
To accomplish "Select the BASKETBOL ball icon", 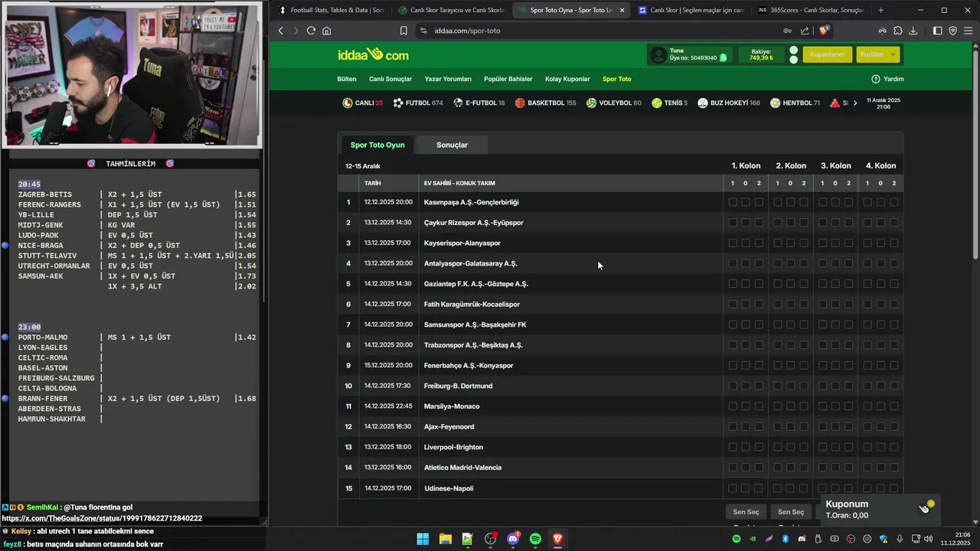I will tap(520, 103).
